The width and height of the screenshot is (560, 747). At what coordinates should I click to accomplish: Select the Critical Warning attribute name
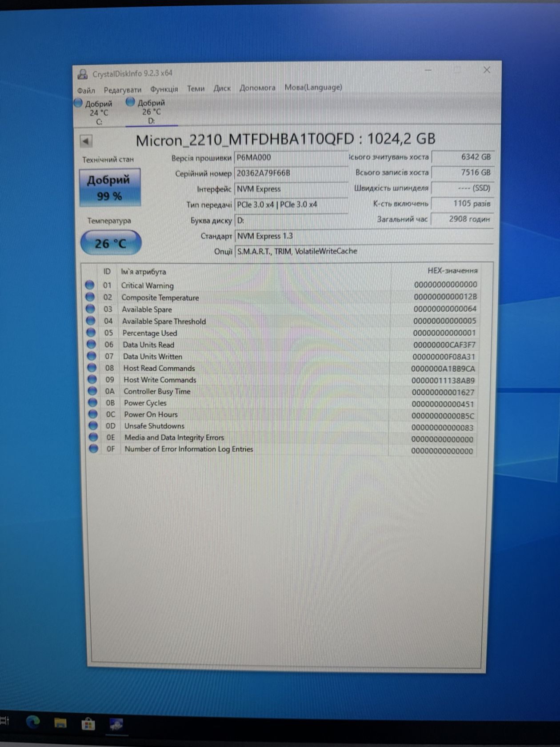point(148,285)
